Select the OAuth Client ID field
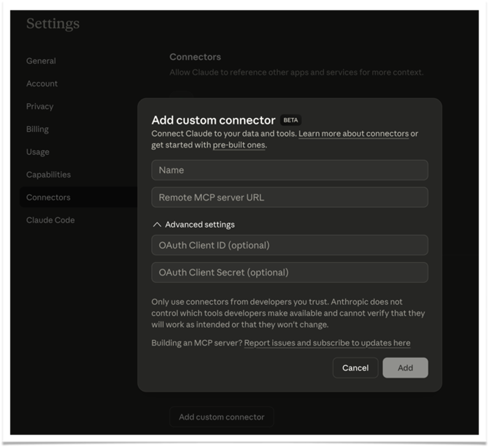This screenshot has height=448, width=489. click(x=289, y=245)
